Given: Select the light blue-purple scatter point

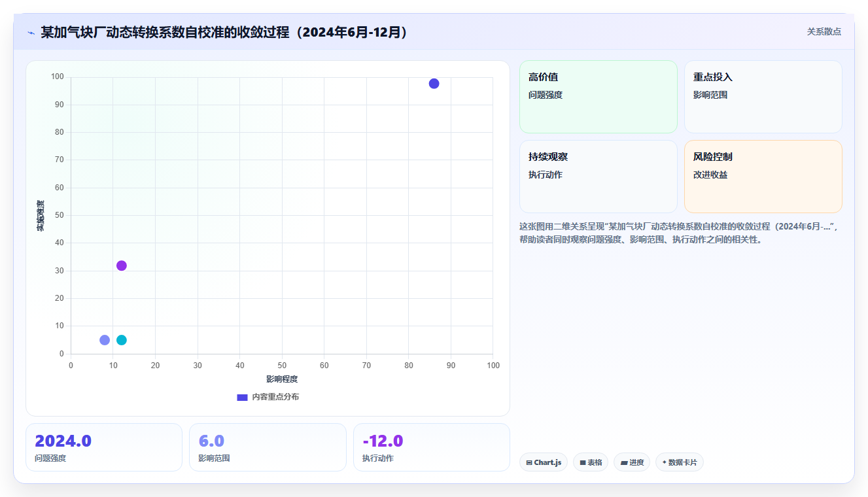Looking at the screenshot, I should tap(105, 340).
